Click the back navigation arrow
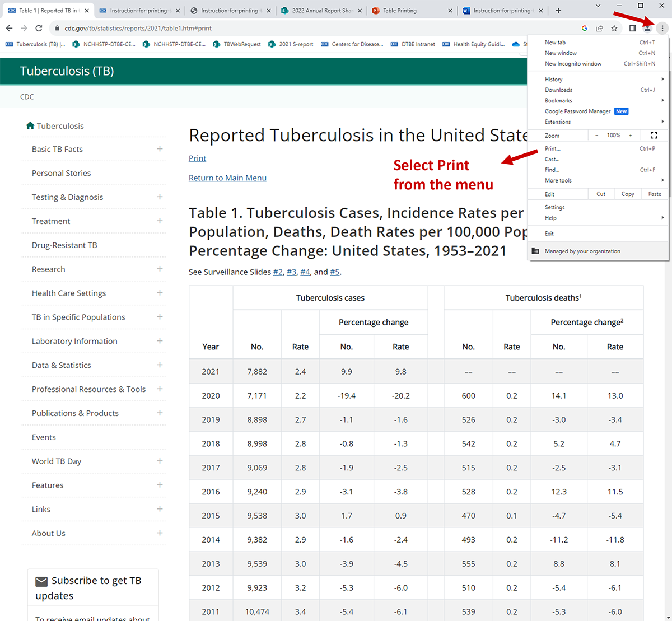The height and width of the screenshot is (621, 672). [x=9, y=27]
